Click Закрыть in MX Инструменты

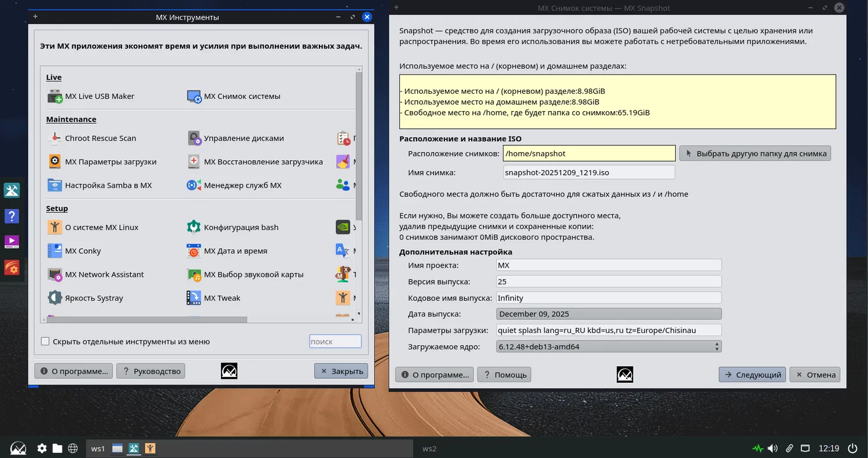click(x=341, y=371)
